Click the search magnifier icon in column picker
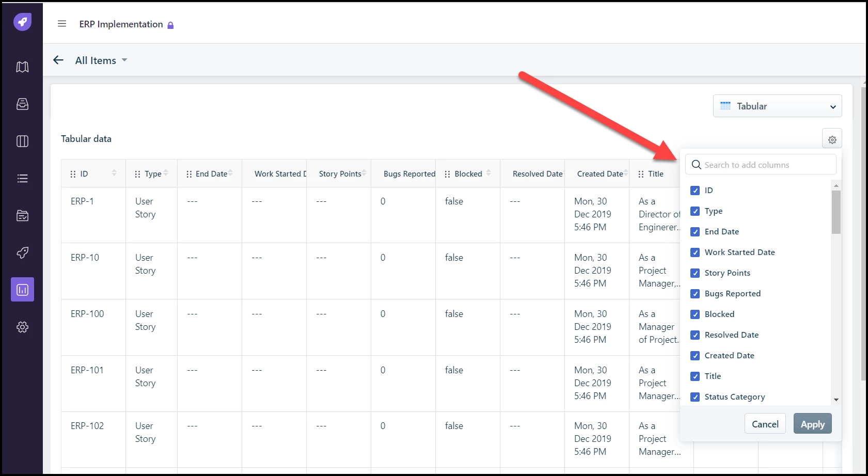This screenshot has width=868, height=476. click(696, 165)
